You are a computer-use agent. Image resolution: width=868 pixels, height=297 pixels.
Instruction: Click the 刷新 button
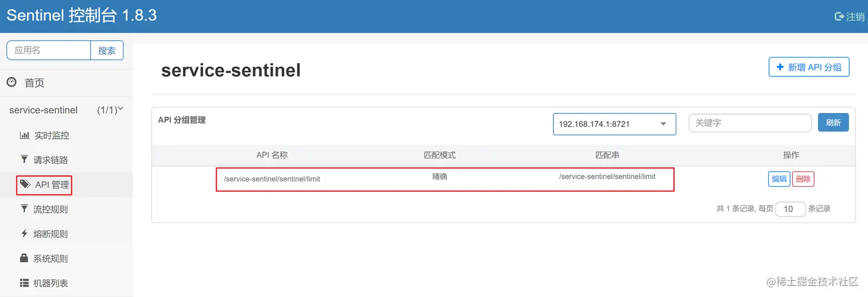(833, 122)
